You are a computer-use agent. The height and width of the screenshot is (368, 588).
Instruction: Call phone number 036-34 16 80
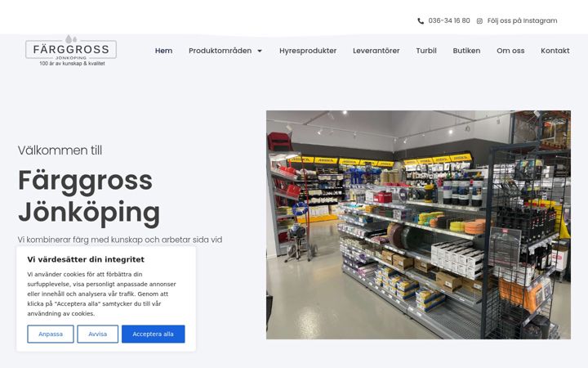[449, 20]
